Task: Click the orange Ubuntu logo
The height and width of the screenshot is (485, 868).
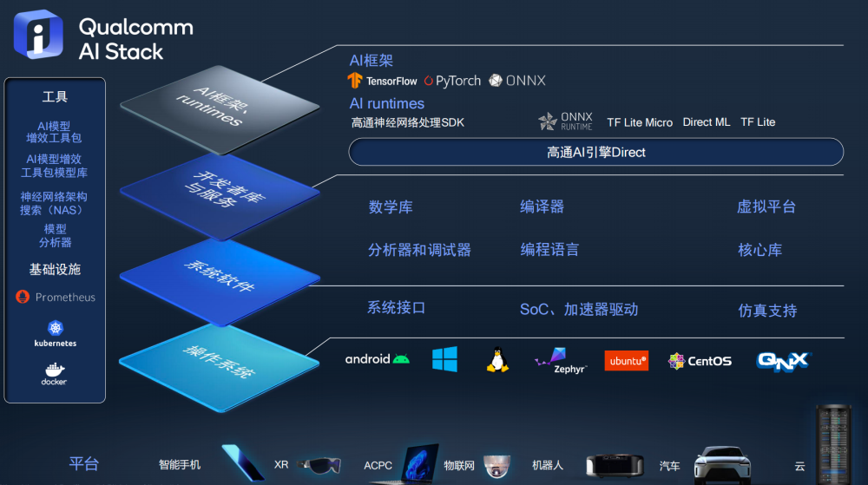Action: (626, 361)
